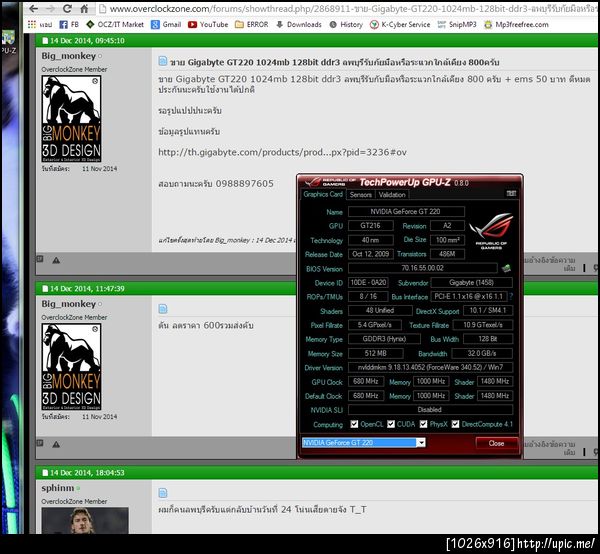600x554 pixels.
Task: Click the Bus Interface question mark icon
Action: pos(511,296)
